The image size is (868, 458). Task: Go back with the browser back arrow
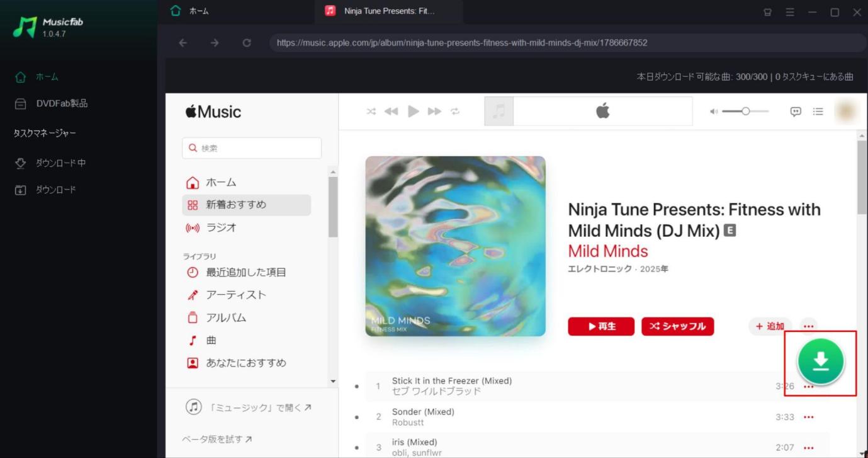point(183,43)
